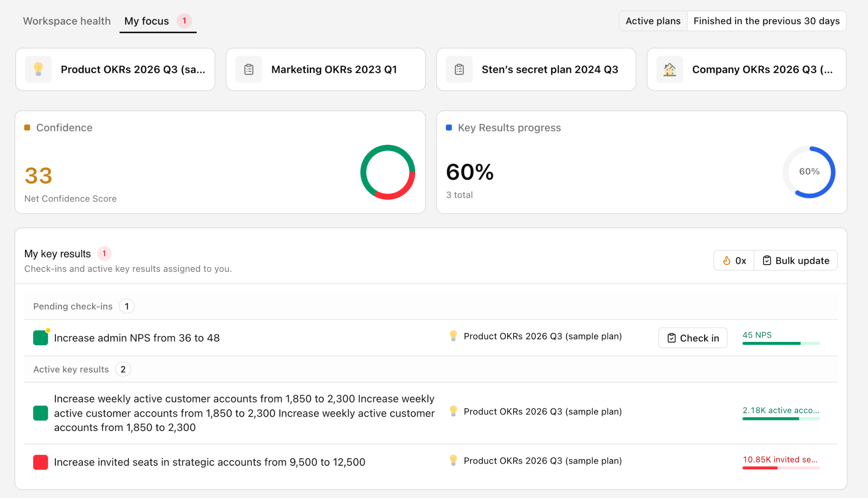The width and height of the screenshot is (868, 498).
Task: Open the plan link in weekly active accounts row
Action: click(x=542, y=411)
